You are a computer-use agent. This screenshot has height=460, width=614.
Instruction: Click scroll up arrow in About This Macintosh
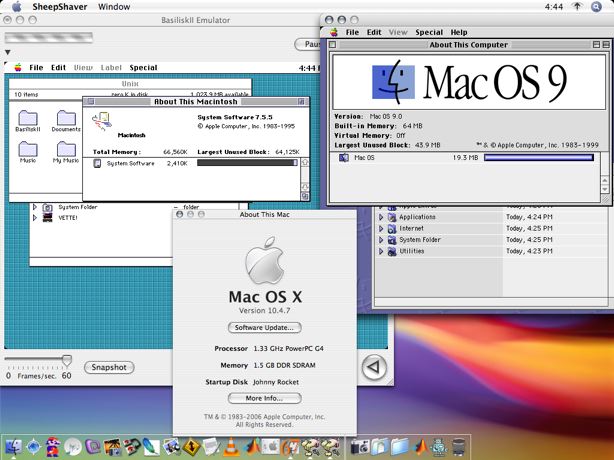(305, 162)
